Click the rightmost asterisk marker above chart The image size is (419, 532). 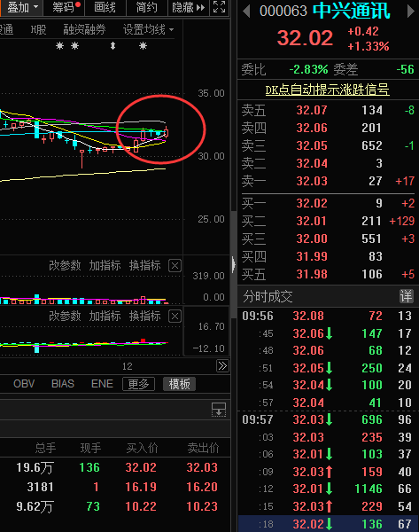coord(143,45)
